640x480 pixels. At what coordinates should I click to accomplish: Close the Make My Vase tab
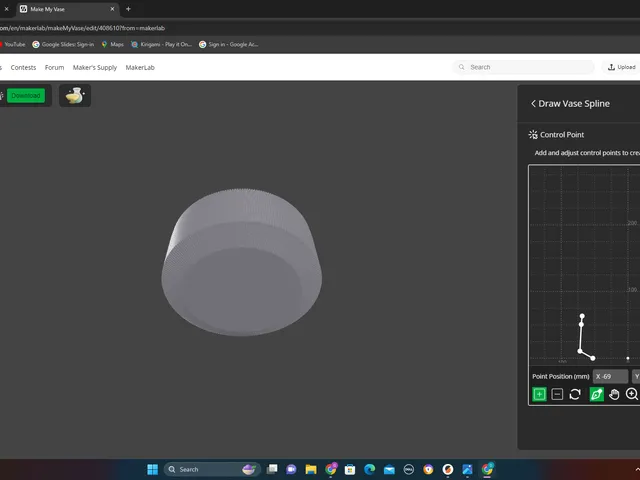112,9
